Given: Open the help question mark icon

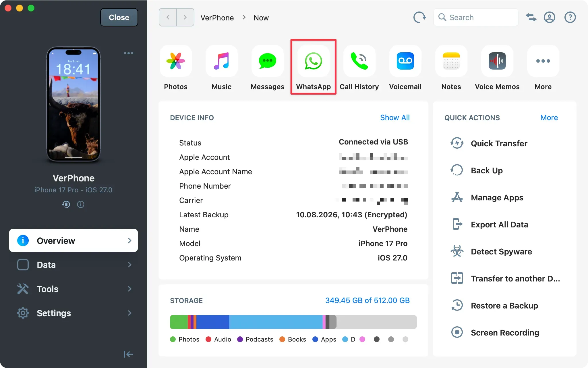Looking at the screenshot, I should click(570, 18).
